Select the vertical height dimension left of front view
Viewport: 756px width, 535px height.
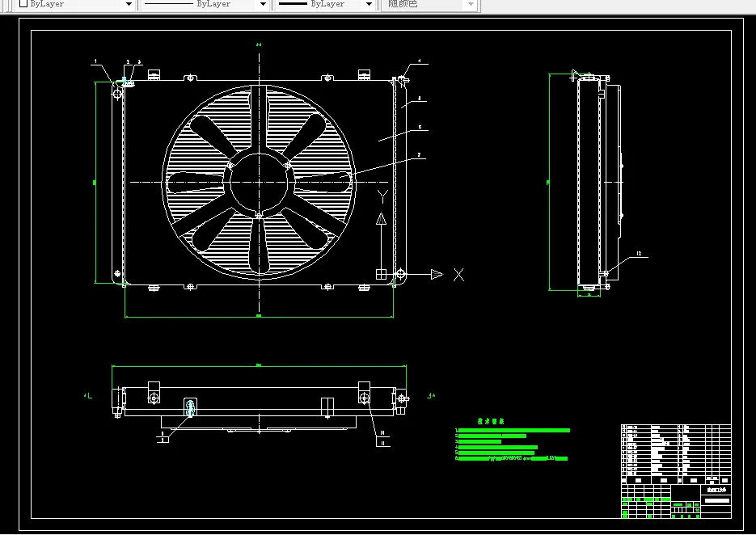point(95,183)
